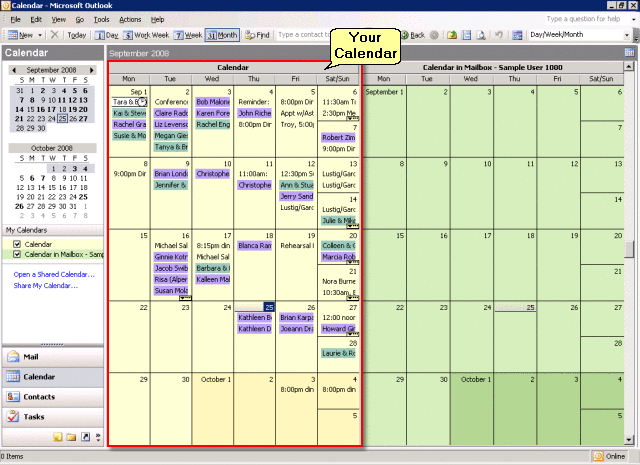The width and height of the screenshot is (640, 465).
Task: Click the Calendar in Mailbox - Sample User 1000 header
Action: (x=493, y=67)
